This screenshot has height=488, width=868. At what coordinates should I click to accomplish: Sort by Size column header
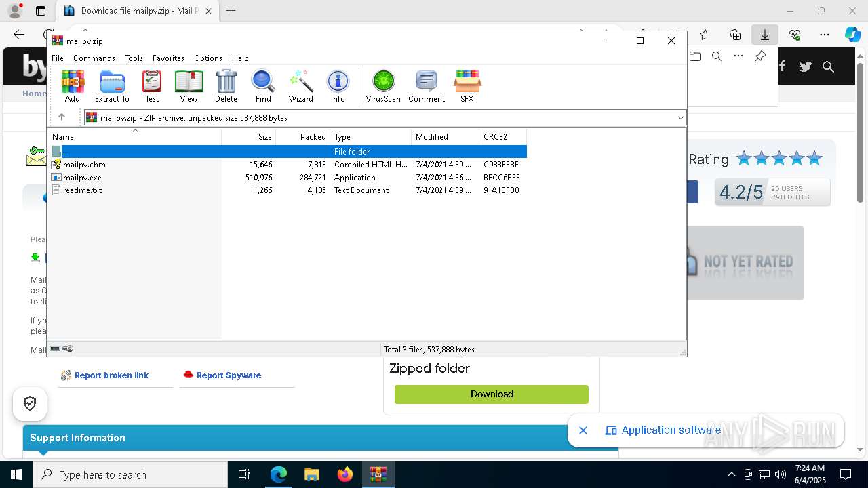point(249,137)
